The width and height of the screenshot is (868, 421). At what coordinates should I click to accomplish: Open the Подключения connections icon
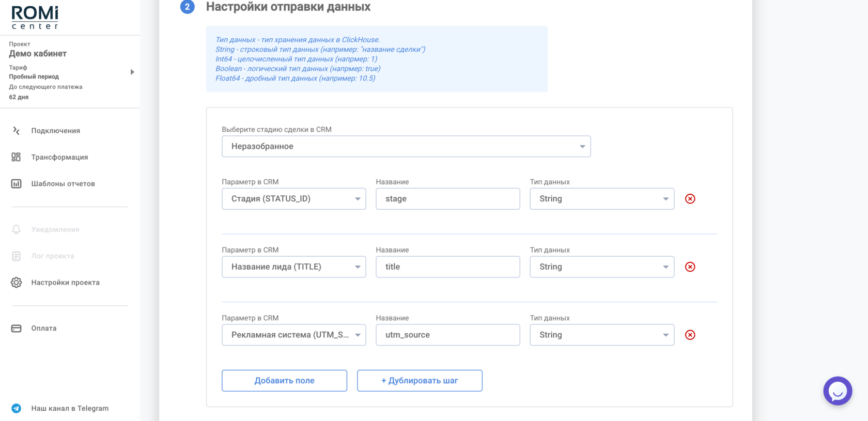[x=16, y=131]
